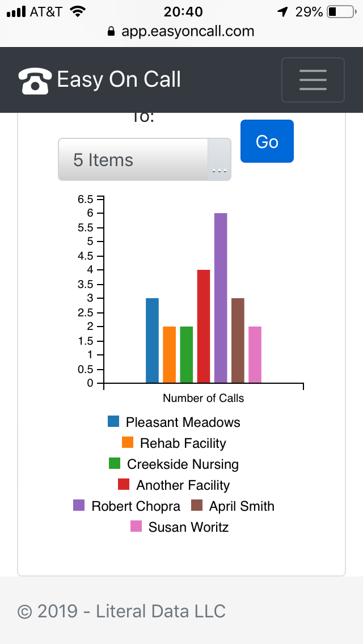Toggle the Robert Chopra purple legend swatch
Screen dimensions: 363x644
point(79,506)
